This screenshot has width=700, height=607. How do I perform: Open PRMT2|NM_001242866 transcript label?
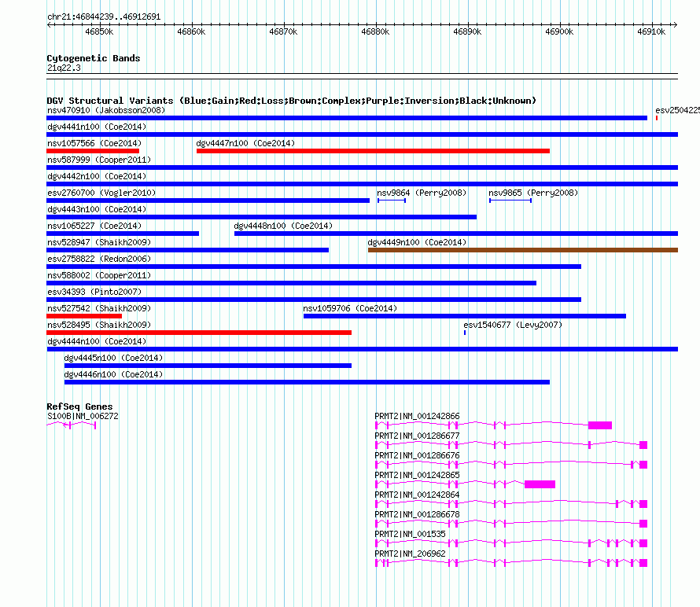click(417, 416)
